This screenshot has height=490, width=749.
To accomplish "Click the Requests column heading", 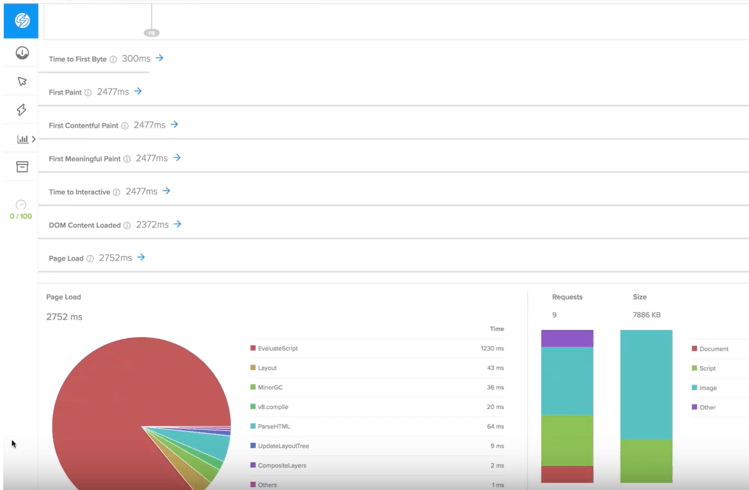I will point(567,297).
